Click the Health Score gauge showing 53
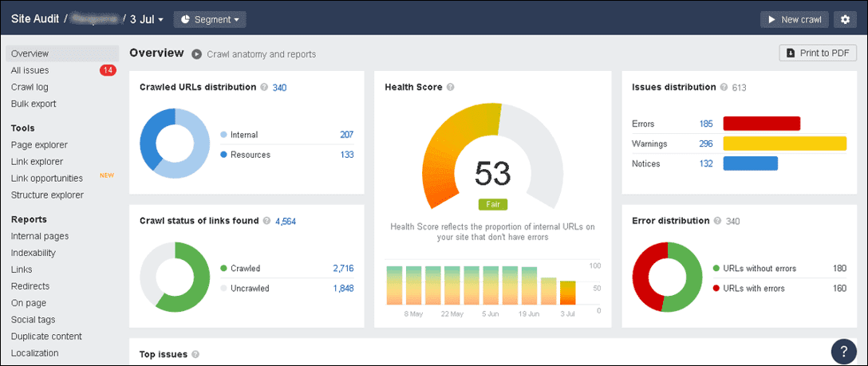This screenshot has height=366, width=868. tap(493, 155)
